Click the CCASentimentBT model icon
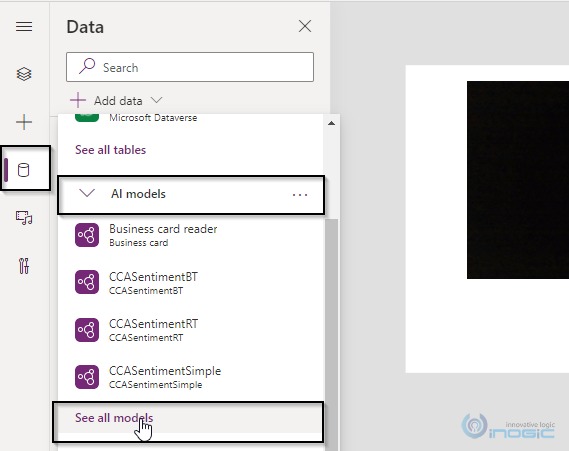The image size is (569, 451). (x=87, y=282)
